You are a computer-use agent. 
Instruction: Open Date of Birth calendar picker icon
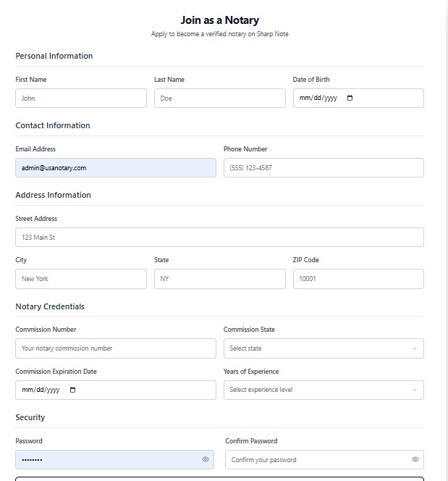coord(350,99)
